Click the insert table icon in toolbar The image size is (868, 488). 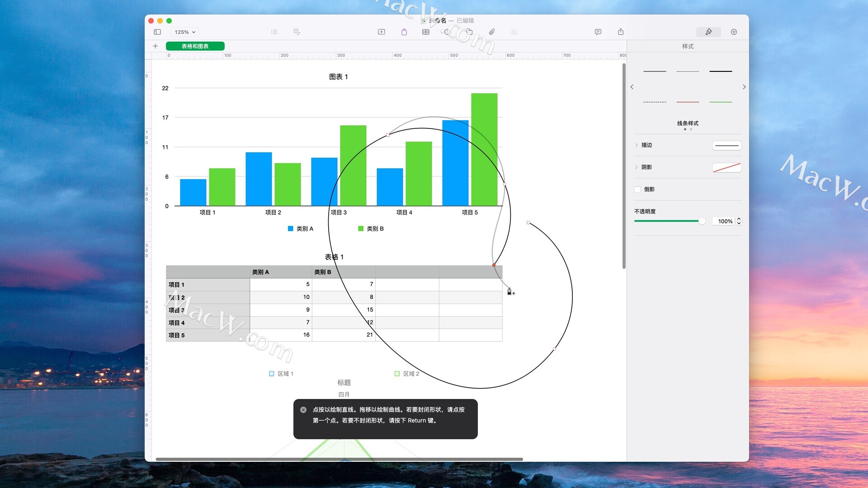click(x=426, y=32)
